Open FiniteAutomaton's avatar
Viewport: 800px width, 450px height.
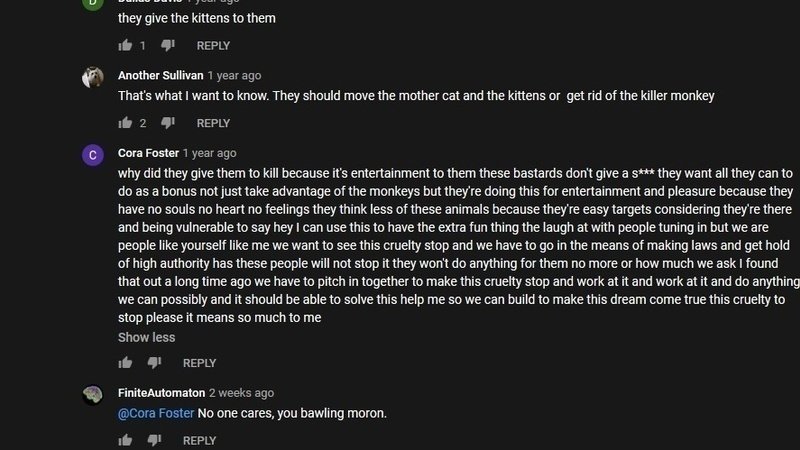92,395
